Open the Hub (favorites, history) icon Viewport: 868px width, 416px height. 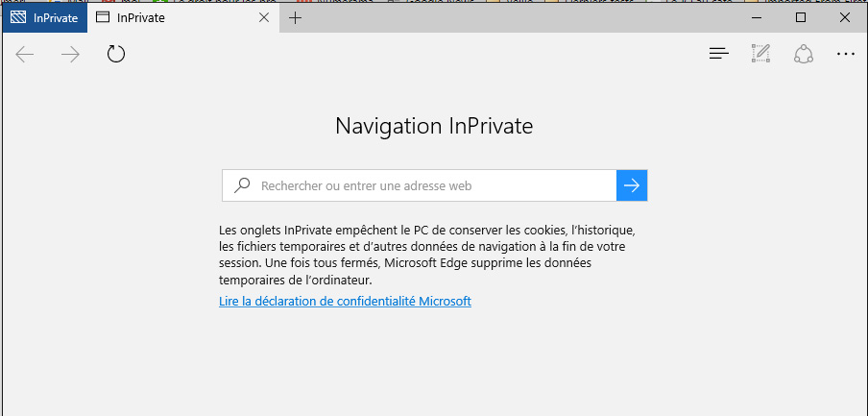coord(718,54)
